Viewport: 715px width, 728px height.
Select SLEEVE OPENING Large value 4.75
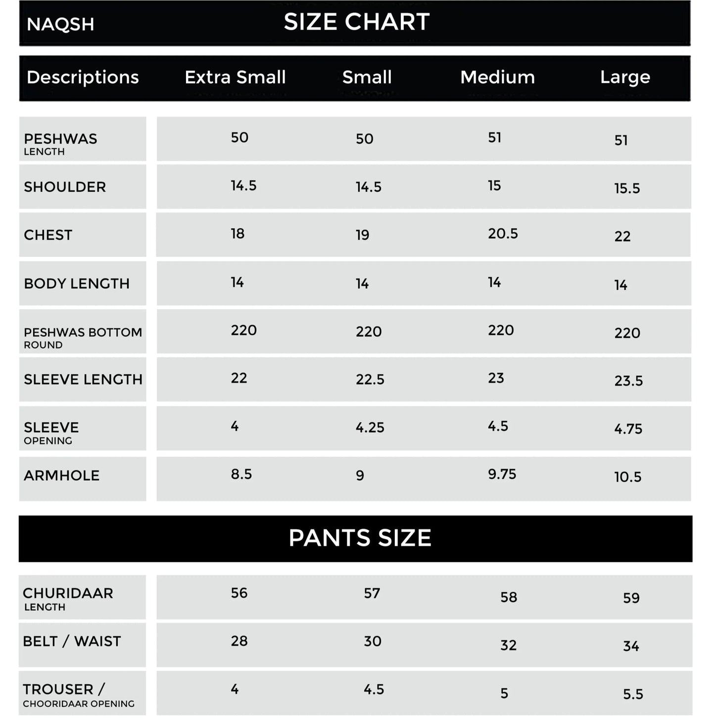coord(628,429)
